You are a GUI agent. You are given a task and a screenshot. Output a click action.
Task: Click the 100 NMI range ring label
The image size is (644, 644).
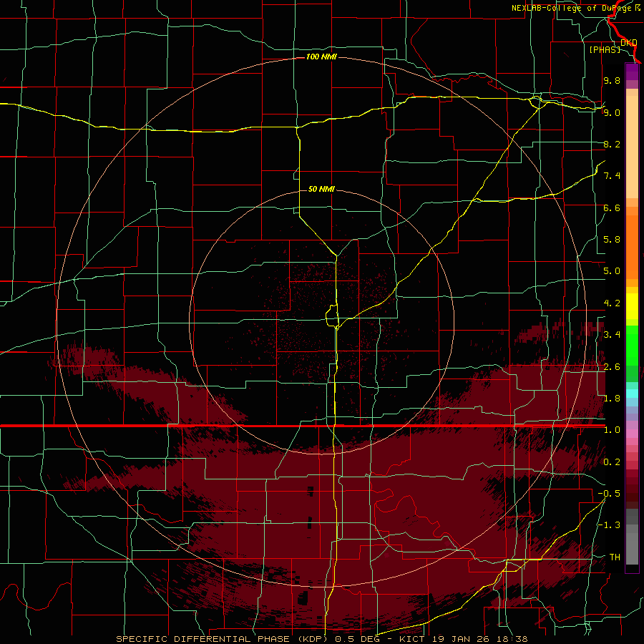pos(321,57)
